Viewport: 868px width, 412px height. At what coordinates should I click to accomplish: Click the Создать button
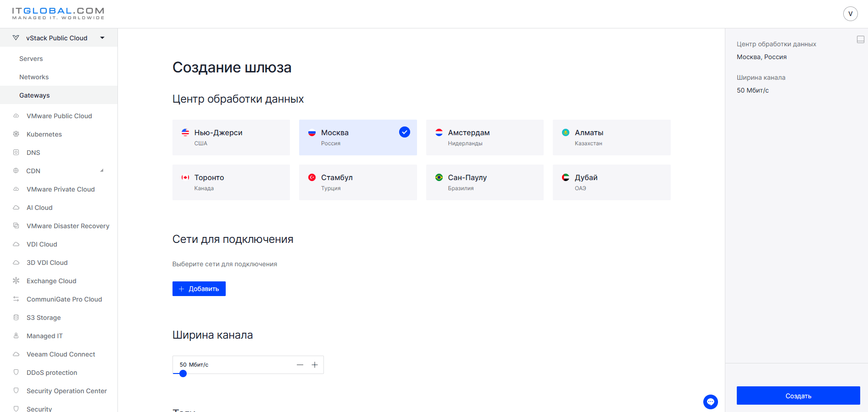tap(798, 396)
